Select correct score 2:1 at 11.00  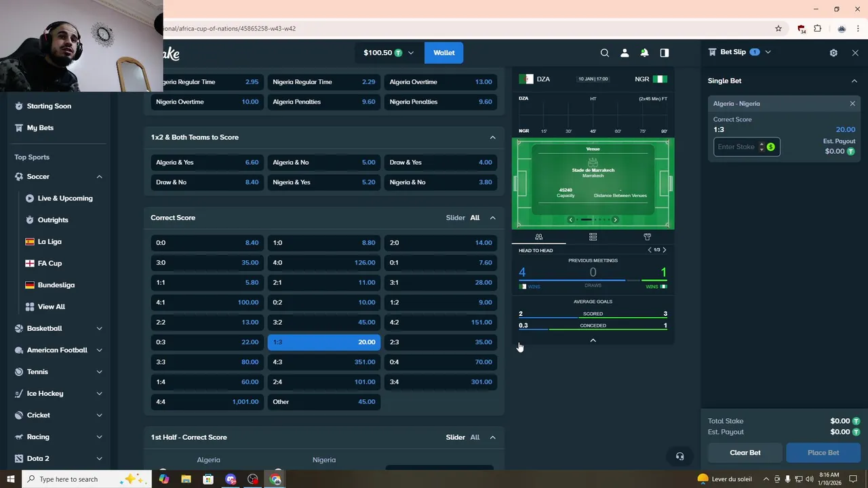point(324,283)
